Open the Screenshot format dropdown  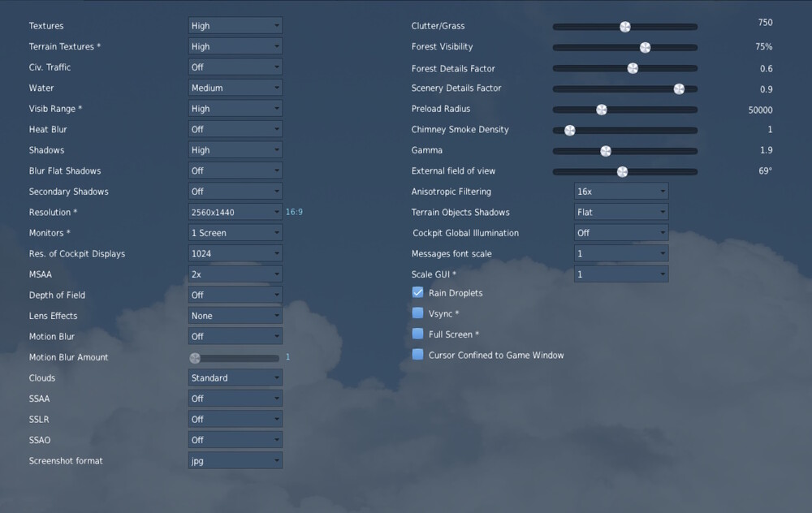click(235, 460)
